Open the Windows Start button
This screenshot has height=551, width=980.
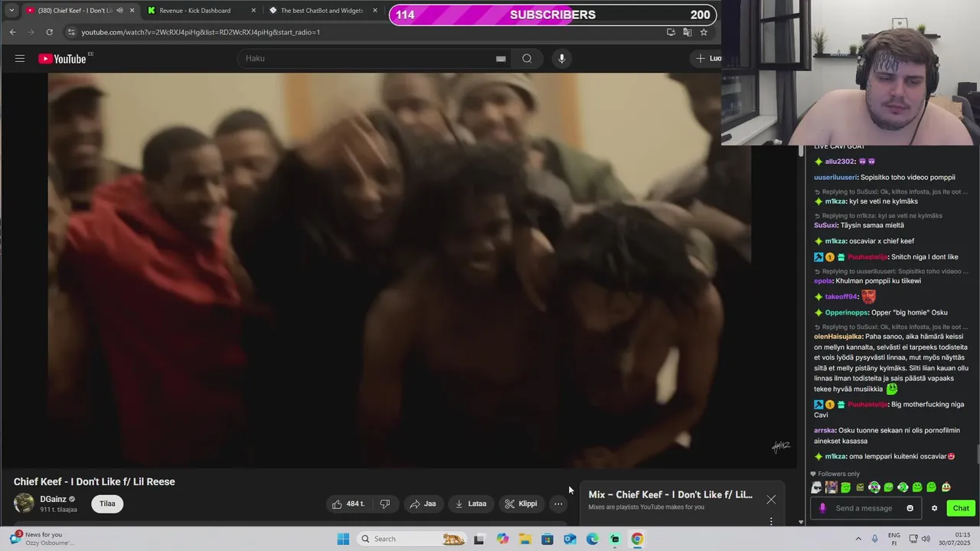343,539
